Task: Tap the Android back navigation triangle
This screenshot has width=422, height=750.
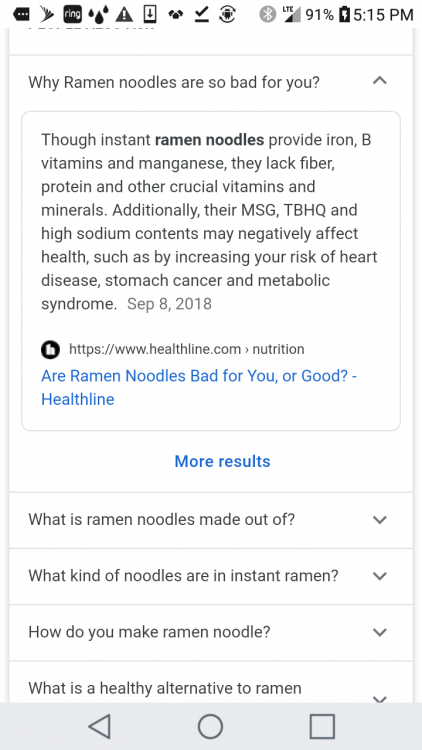Action: (x=100, y=727)
